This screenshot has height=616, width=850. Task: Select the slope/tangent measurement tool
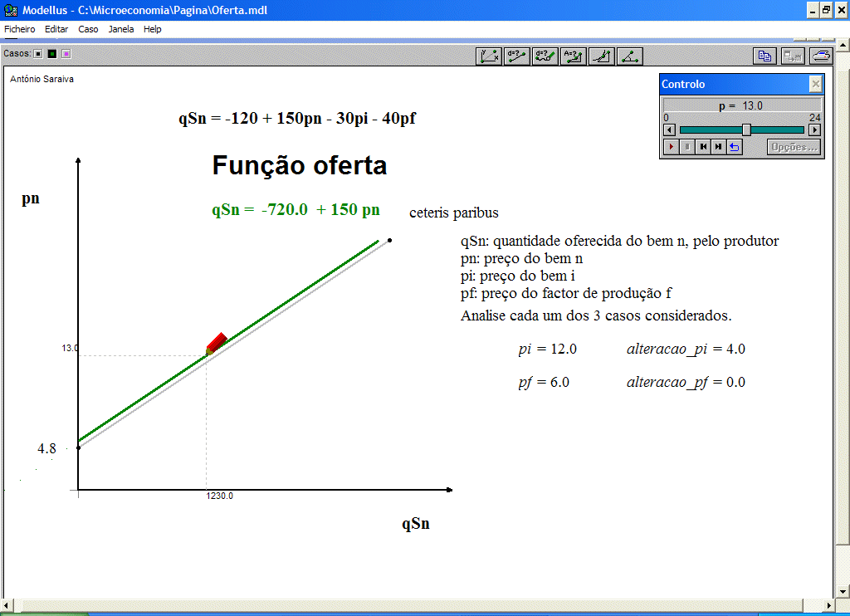602,56
